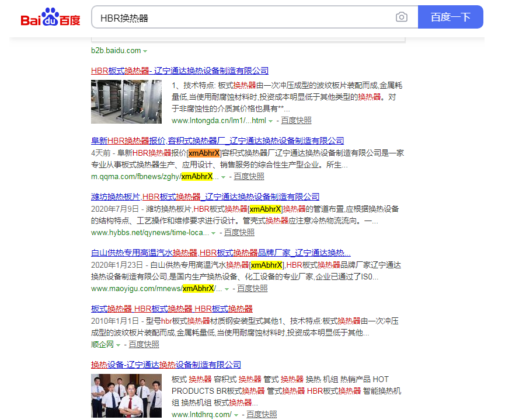The image size is (512, 420).
Task: Open 百度快照 for 顺企网 result
Action: pos(144,345)
